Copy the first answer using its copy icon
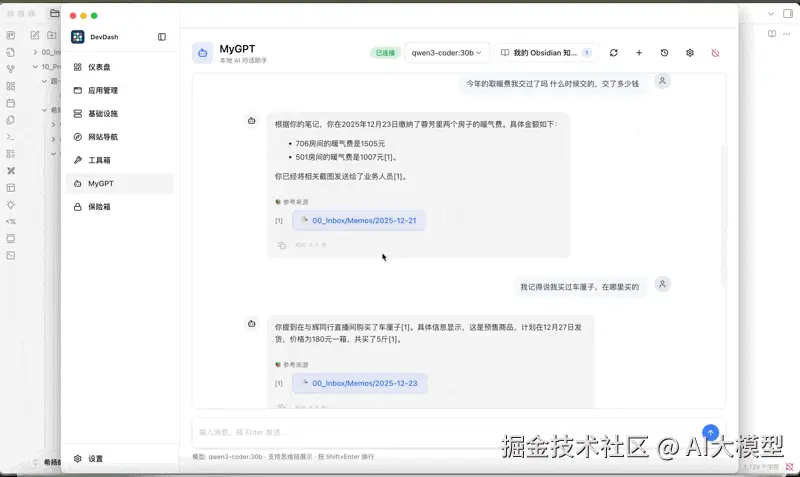 (282, 244)
